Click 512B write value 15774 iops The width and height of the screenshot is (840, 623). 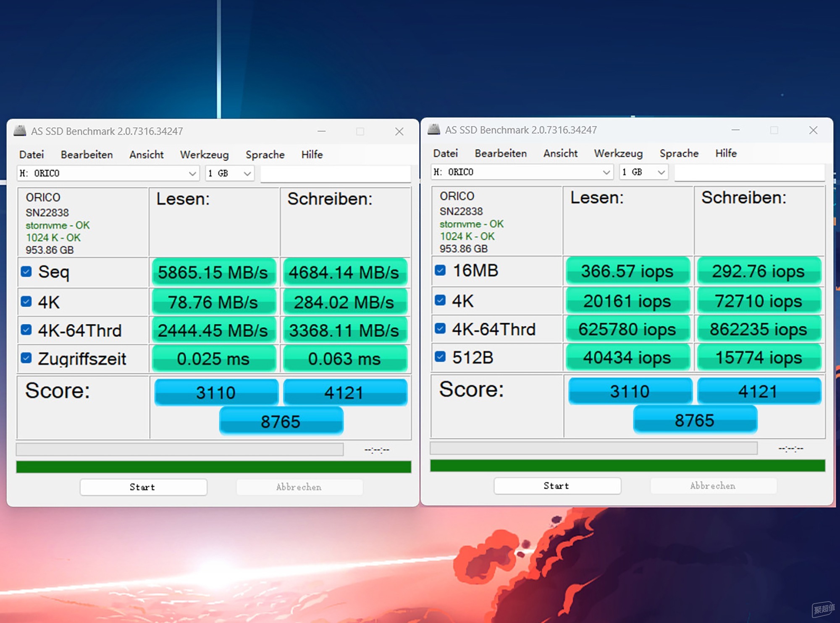[x=759, y=357]
